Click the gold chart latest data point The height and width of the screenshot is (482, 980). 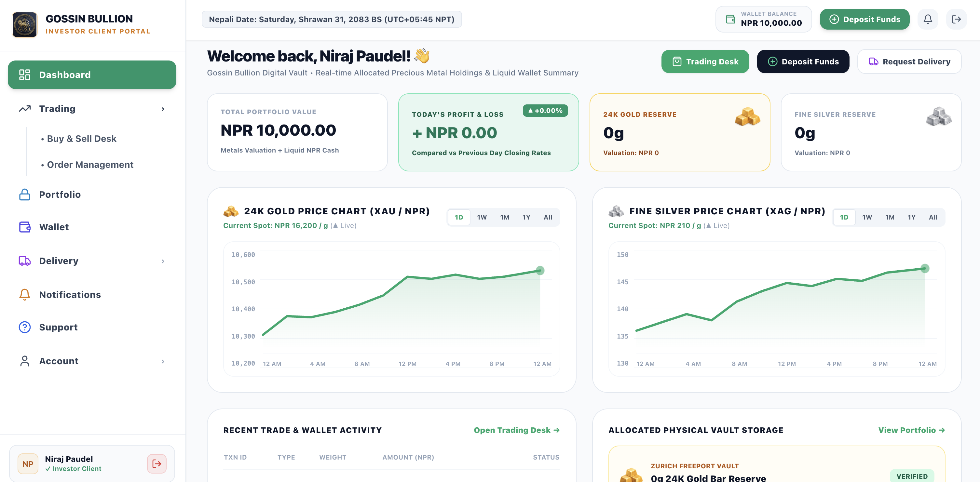tap(540, 271)
